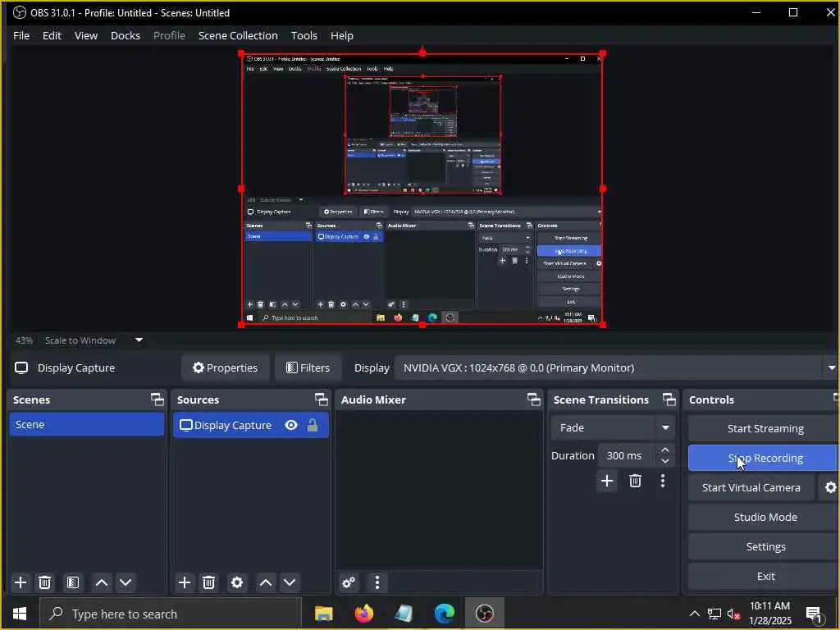Increase transition duration with up arrow
Screen dimensions: 840x630
point(664,450)
